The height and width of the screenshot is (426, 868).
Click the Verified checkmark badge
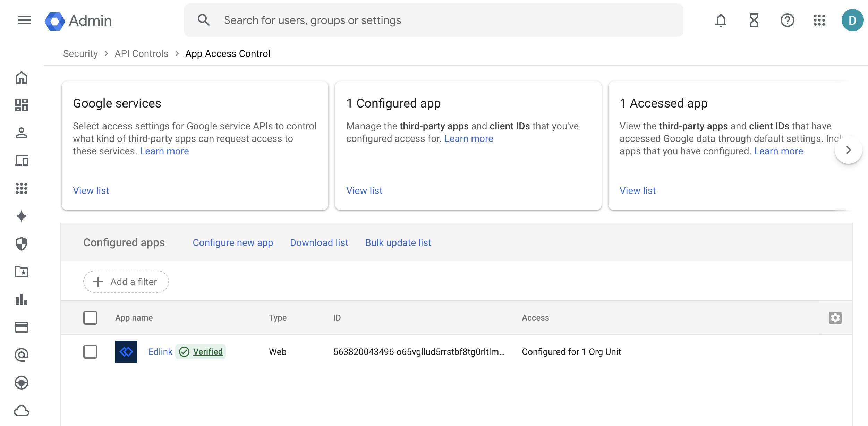click(x=201, y=352)
